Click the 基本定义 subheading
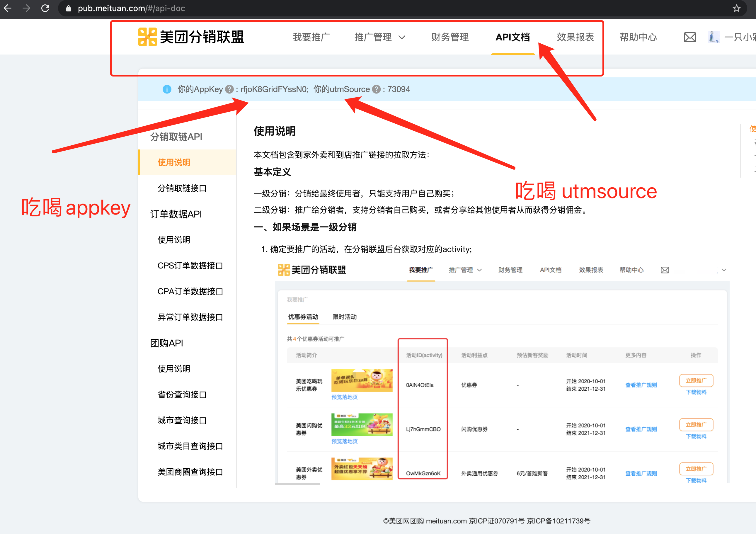The width and height of the screenshot is (756, 534). click(x=272, y=172)
